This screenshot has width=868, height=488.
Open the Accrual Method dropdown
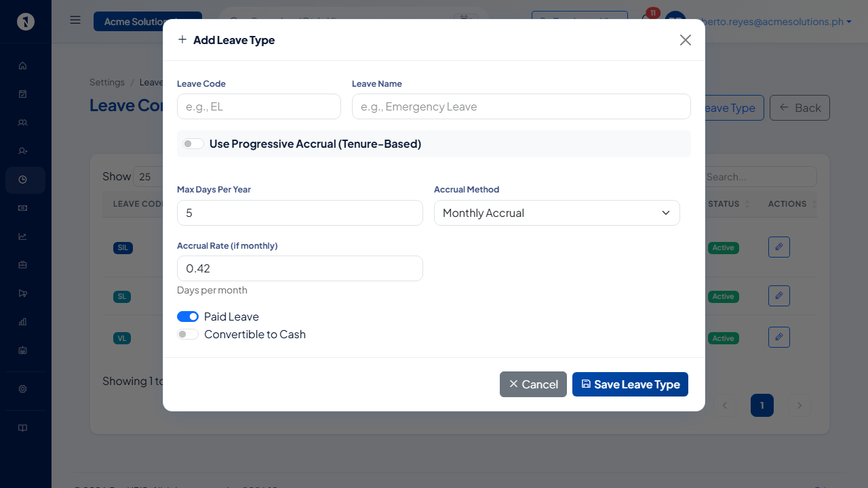click(557, 213)
